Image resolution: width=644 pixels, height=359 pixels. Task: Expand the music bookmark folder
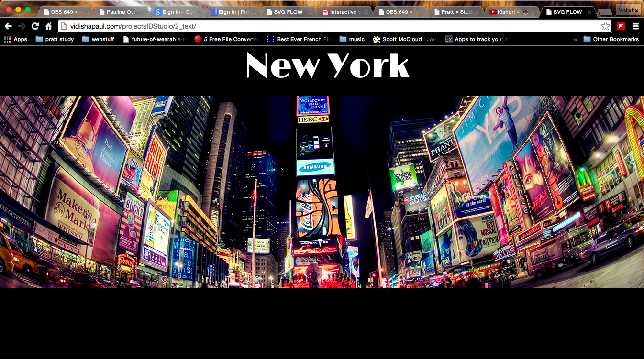[352, 39]
